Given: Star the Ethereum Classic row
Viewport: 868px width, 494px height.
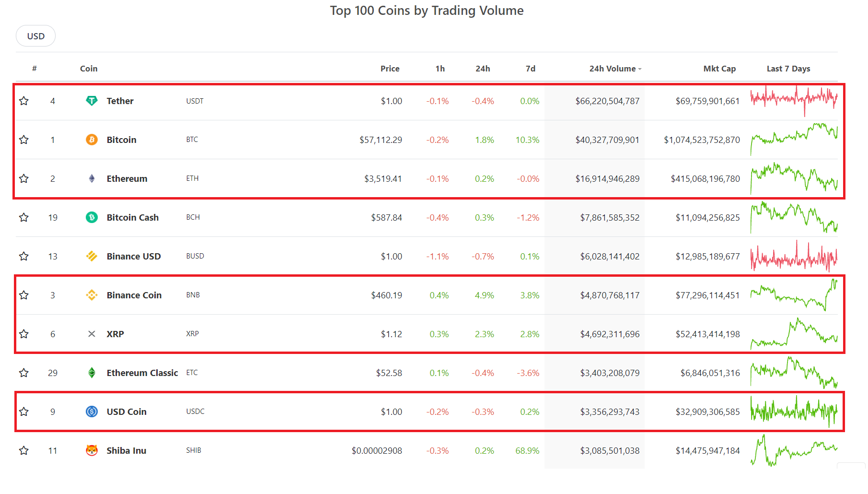Looking at the screenshot, I should [x=23, y=373].
